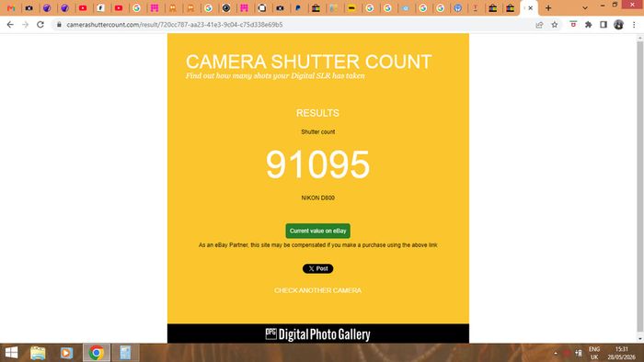This screenshot has height=362, width=644.
Task: Click the scrollbar down arrow
Action: point(640,339)
